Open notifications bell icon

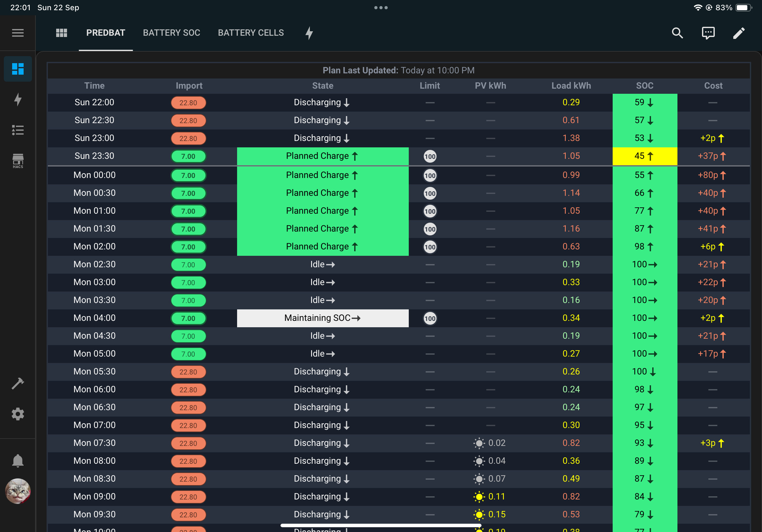(18, 461)
